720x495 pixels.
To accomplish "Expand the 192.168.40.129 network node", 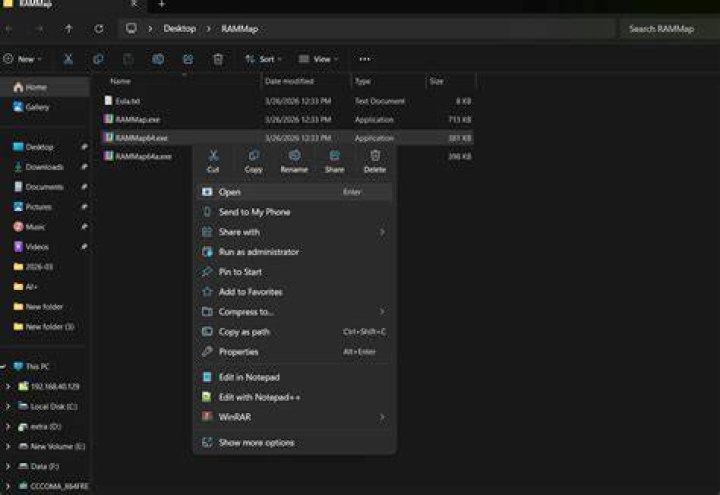I will pyautogui.click(x=8, y=387).
